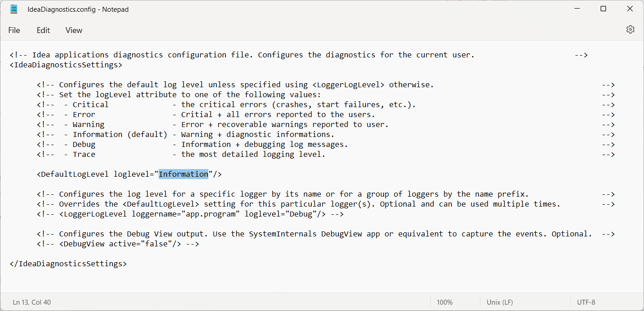Open the Edit menu
The width and height of the screenshot is (644, 311).
click(43, 30)
